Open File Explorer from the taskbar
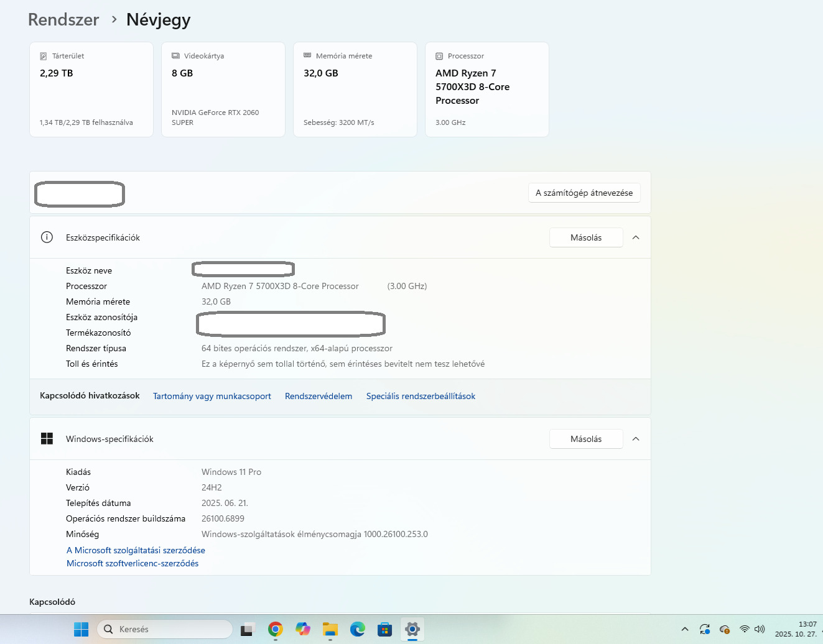Screen dimensions: 823x644 (x=330, y=629)
